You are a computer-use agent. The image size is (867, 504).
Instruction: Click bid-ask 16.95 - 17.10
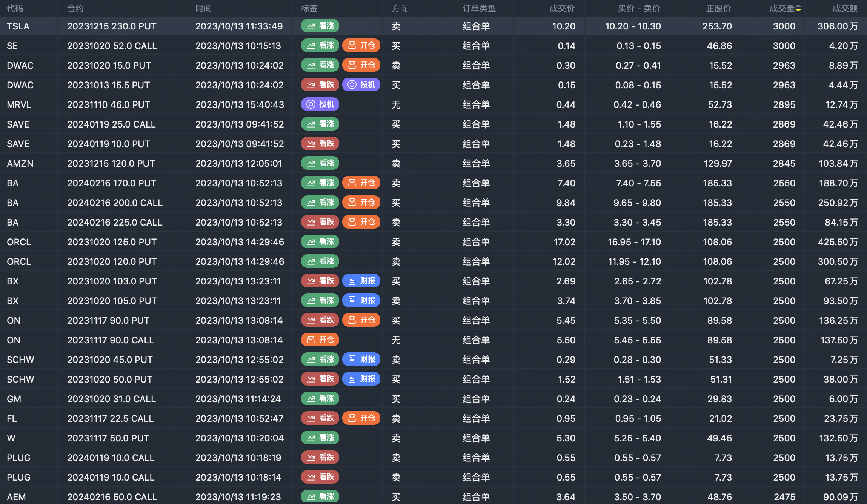pyautogui.click(x=635, y=242)
